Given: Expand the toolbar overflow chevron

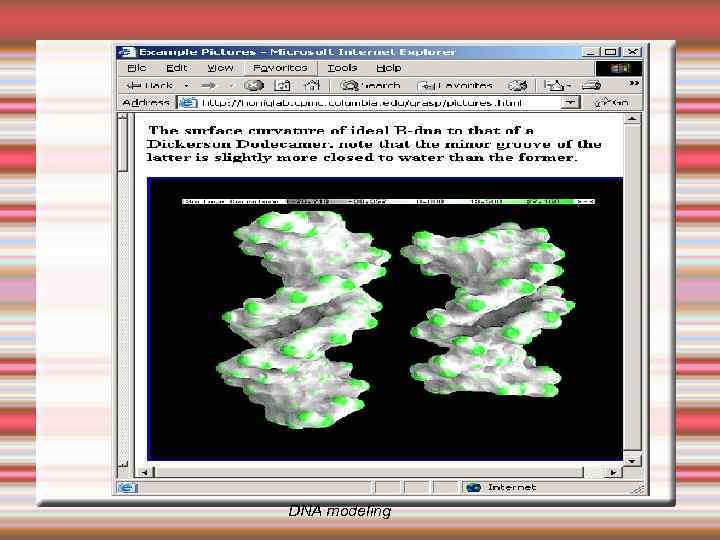Looking at the screenshot, I should [634, 83].
